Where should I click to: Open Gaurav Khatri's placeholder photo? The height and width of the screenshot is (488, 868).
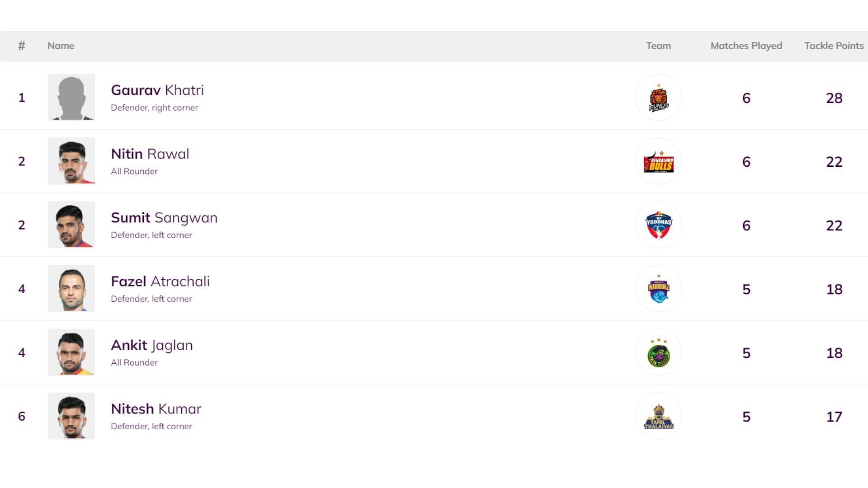[x=71, y=98]
